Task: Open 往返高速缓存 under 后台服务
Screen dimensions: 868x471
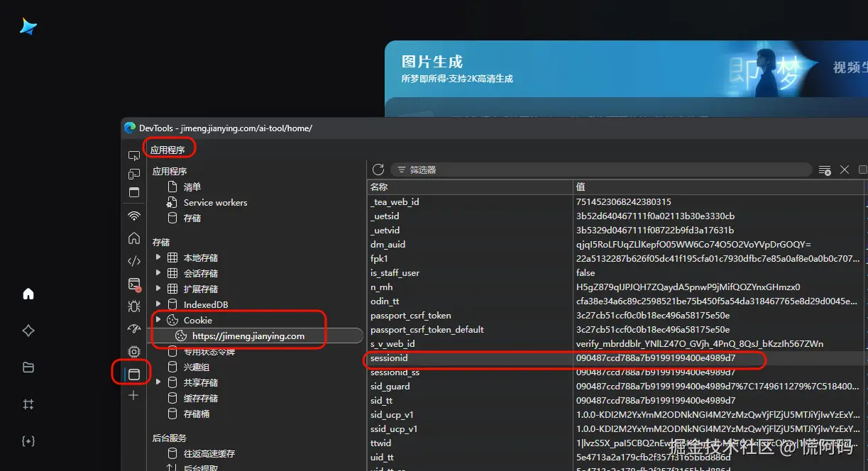Action: (209, 453)
